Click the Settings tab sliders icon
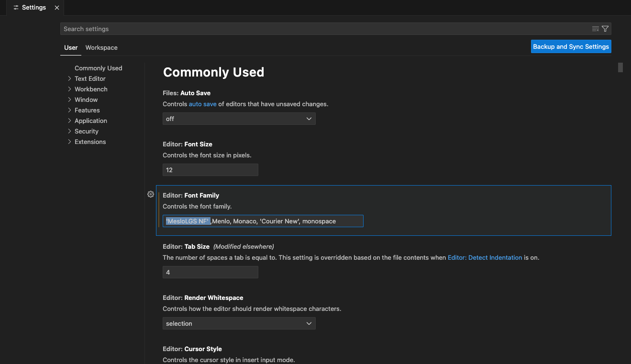Viewport: 631px width, 364px height. tap(16, 8)
